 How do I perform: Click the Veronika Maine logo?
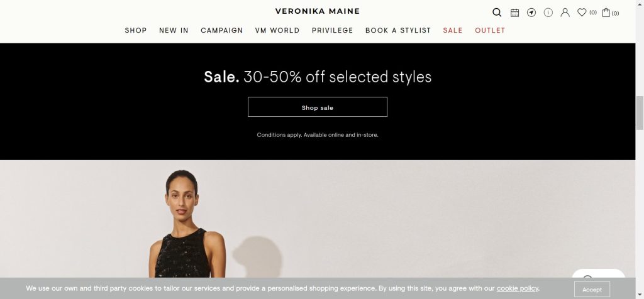click(318, 11)
